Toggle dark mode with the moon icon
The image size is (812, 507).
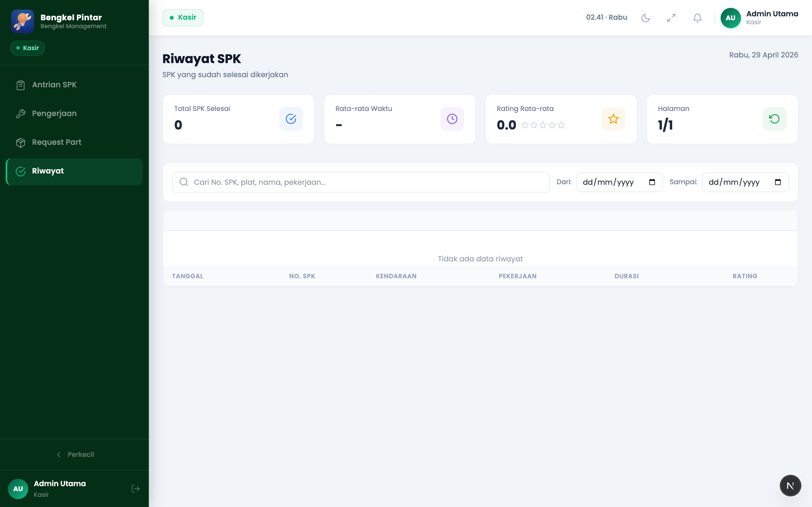pyautogui.click(x=645, y=18)
